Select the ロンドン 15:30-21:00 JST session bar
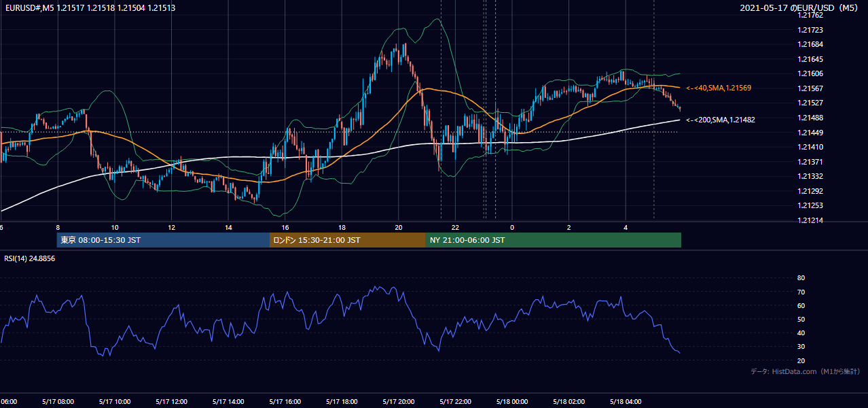868x408 pixels. 348,240
